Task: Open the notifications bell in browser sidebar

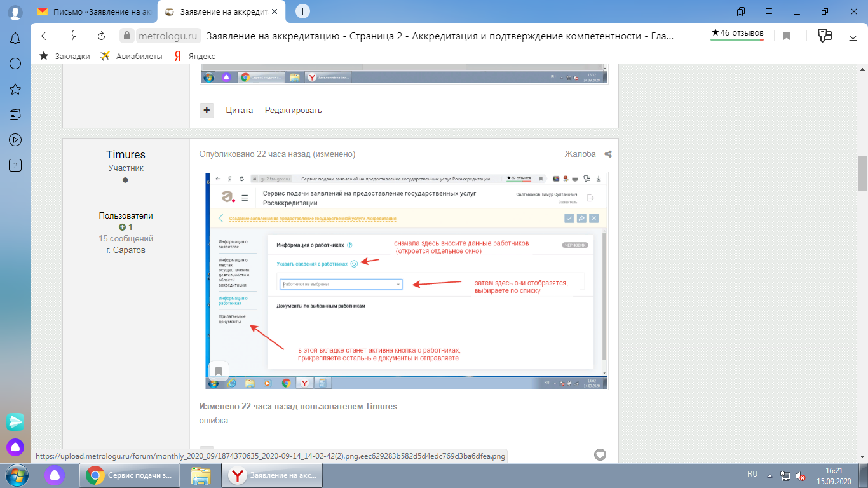Action: 15,39
